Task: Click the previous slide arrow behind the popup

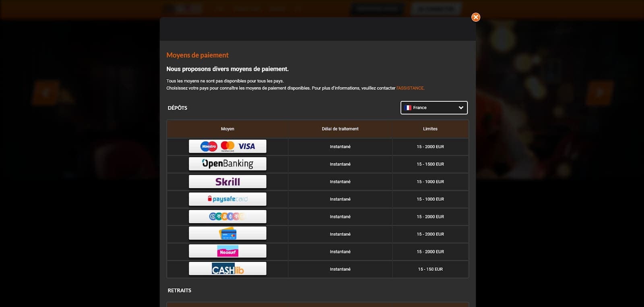Action: (45, 93)
